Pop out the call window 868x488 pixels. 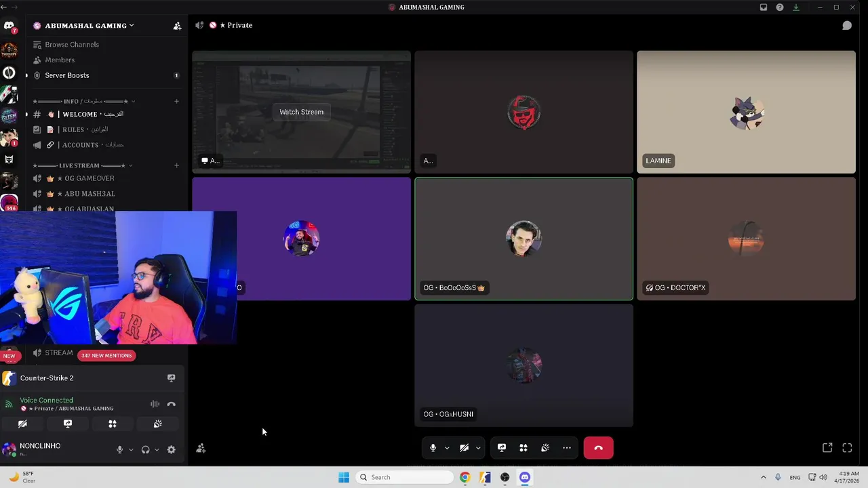tap(827, 448)
